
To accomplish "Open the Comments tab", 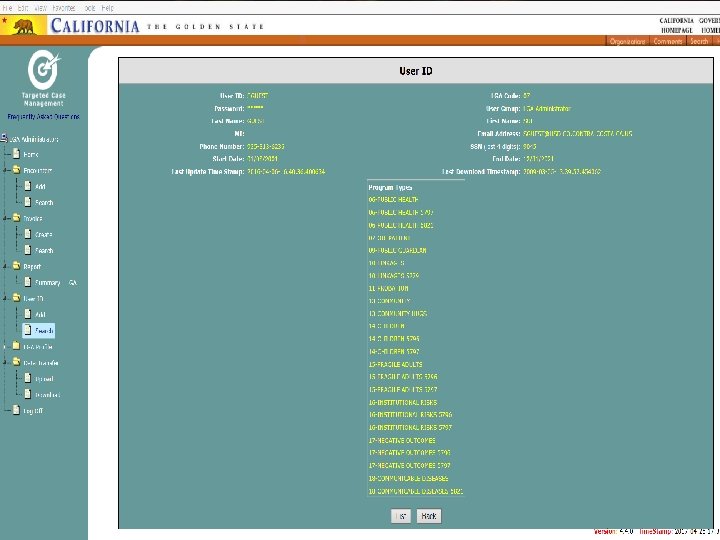I will 667,41.
